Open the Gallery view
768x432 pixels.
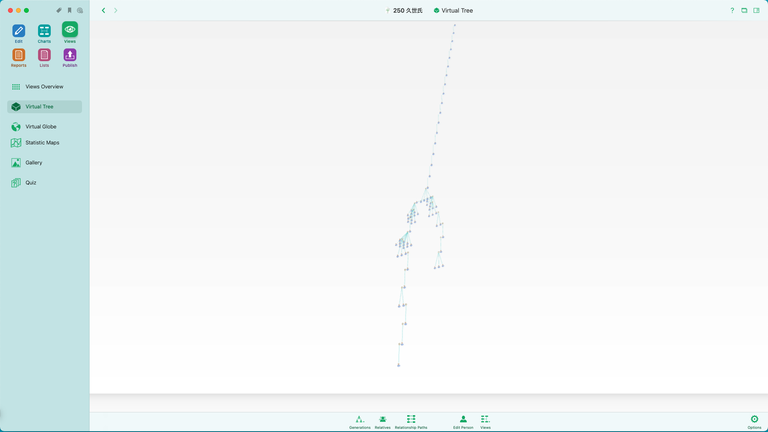45,163
